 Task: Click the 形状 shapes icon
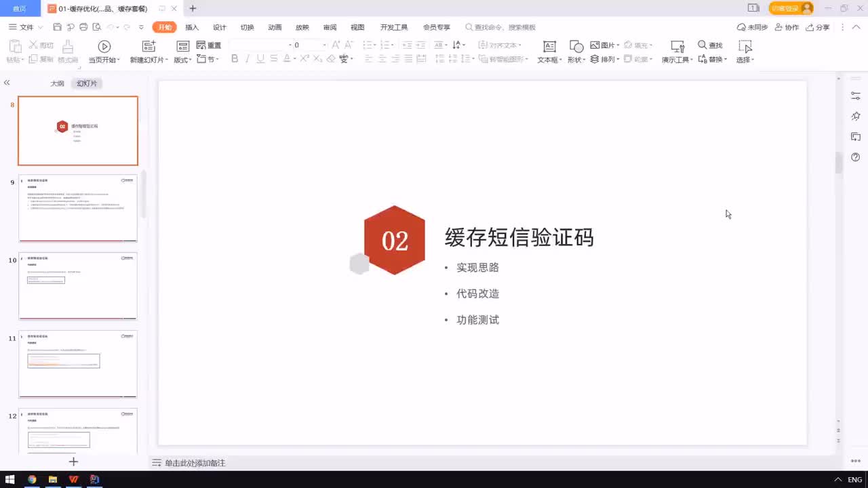tap(576, 46)
